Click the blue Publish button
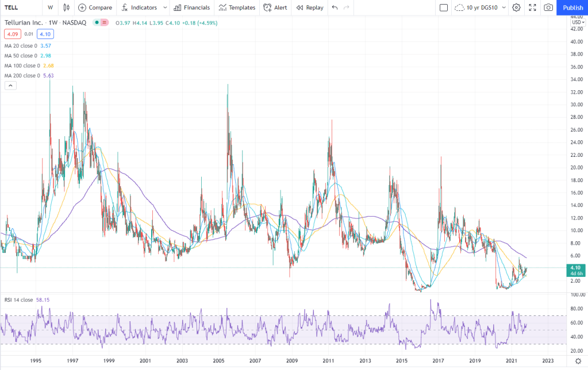The height and width of the screenshot is (370, 588). pyautogui.click(x=572, y=7)
